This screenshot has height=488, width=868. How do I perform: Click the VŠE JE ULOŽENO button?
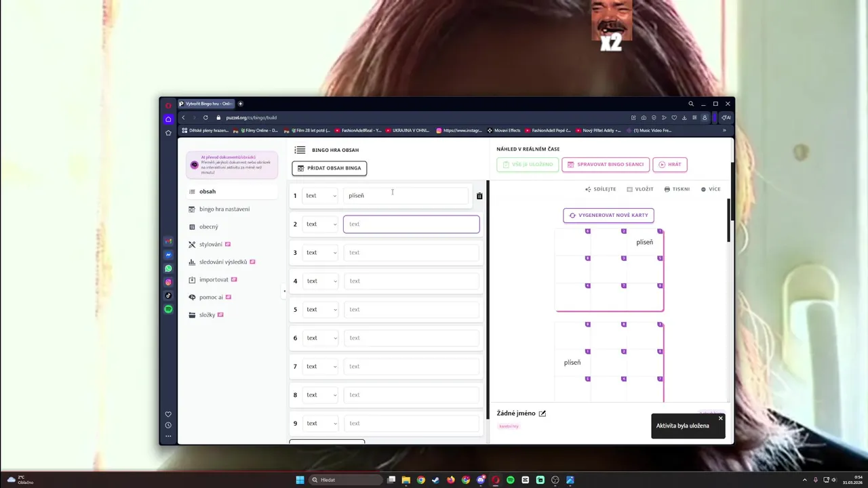pyautogui.click(x=528, y=165)
